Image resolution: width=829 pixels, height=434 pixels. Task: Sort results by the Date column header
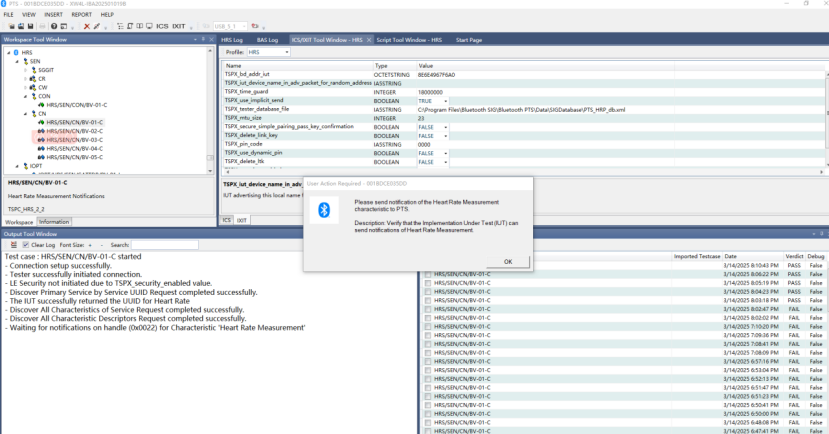pos(730,256)
